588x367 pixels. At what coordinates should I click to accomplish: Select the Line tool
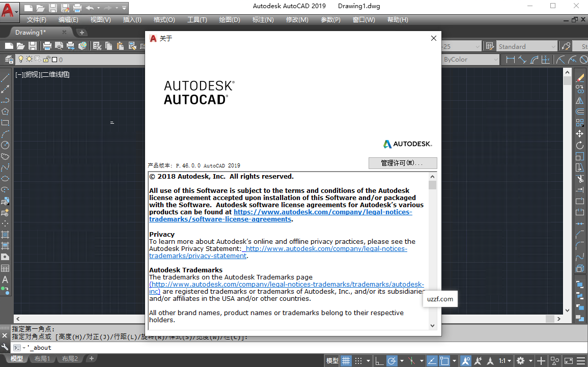pyautogui.click(x=6, y=76)
